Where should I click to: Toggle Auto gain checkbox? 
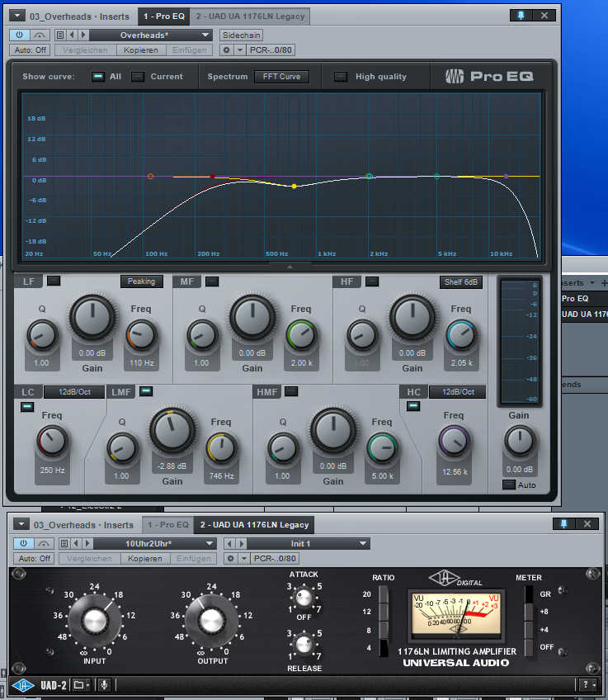pos(508,485)
